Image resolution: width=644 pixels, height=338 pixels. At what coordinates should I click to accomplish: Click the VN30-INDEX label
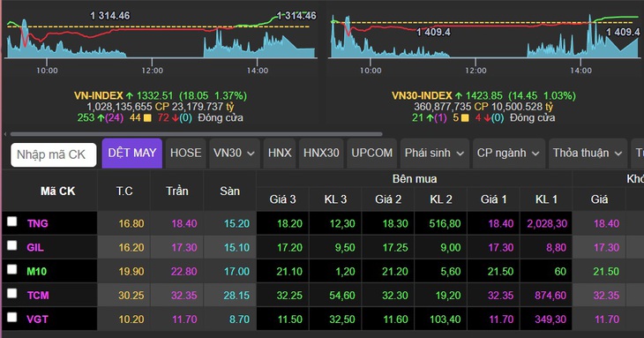(422, 95)
